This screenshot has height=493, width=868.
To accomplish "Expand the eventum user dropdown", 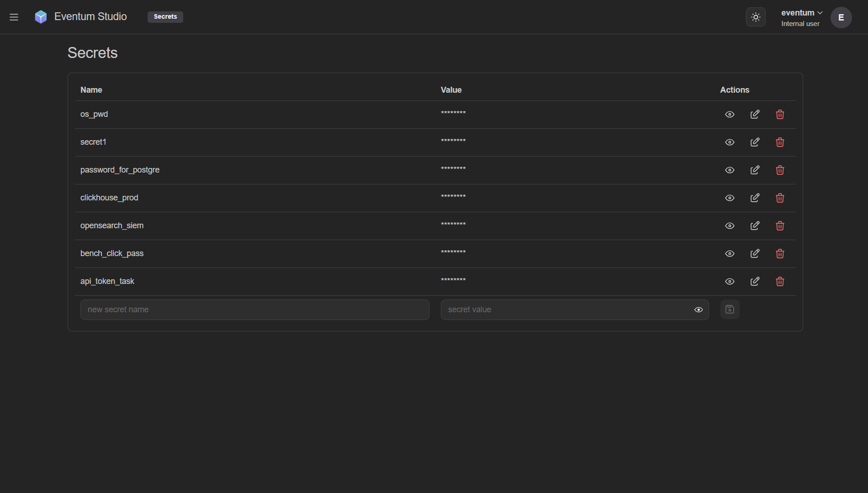I will [x=802, y=13].
